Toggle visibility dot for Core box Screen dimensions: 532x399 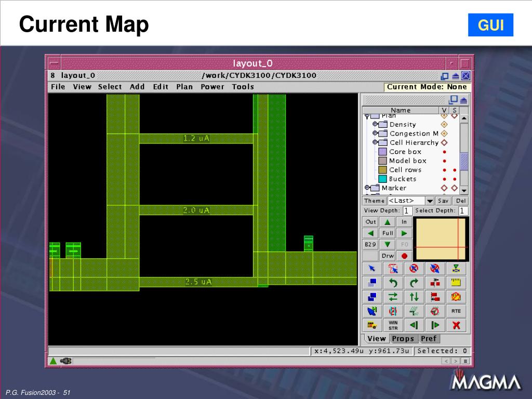pyautogui.click(x=445, y=152)
